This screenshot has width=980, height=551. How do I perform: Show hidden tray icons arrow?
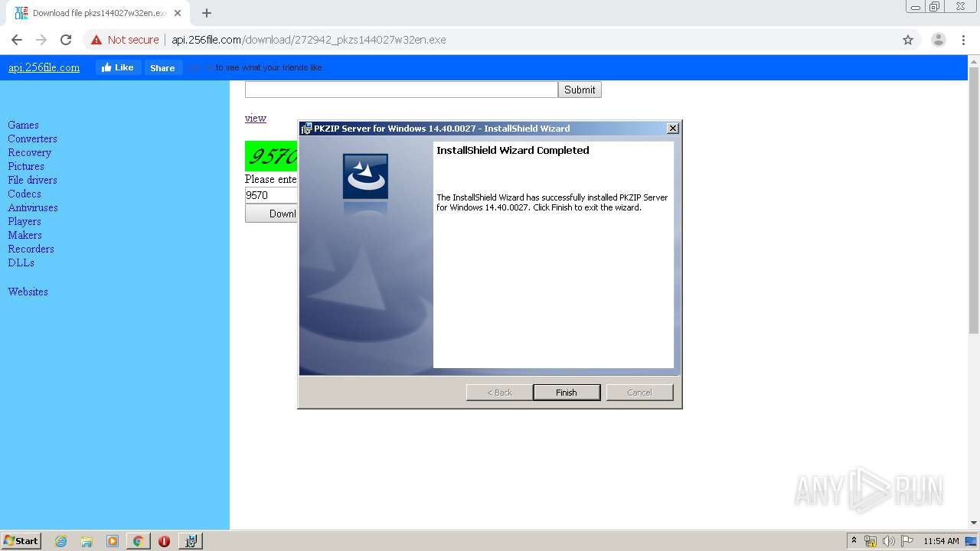[854, 541]
